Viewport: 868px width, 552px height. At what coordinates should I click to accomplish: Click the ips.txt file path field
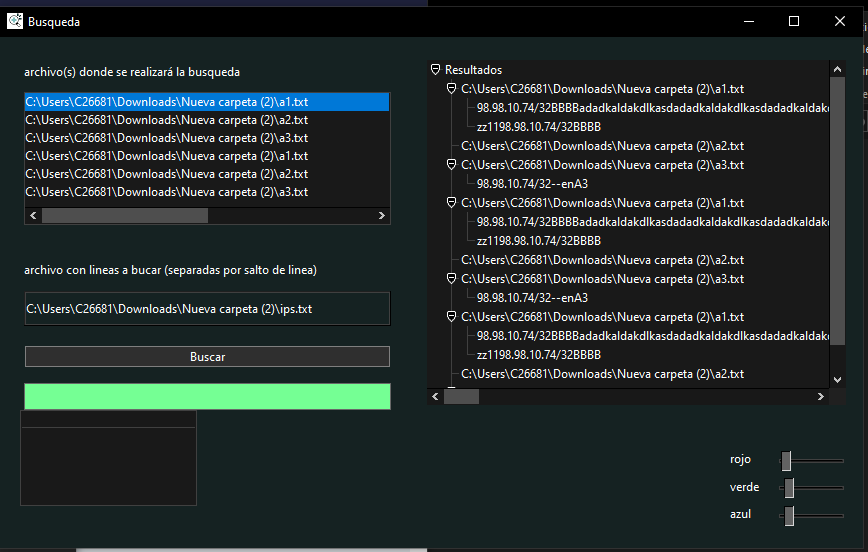click(207, 309)
